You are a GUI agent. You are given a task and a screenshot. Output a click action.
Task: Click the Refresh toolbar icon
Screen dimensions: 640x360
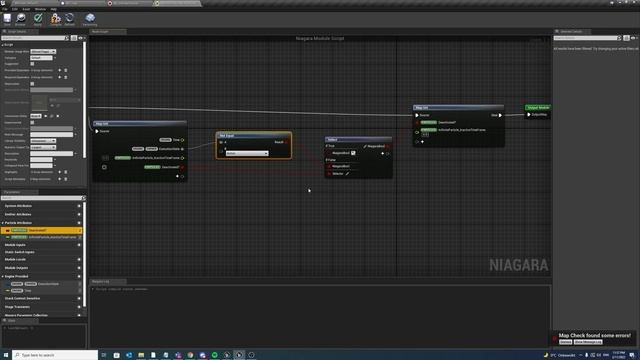70,19
